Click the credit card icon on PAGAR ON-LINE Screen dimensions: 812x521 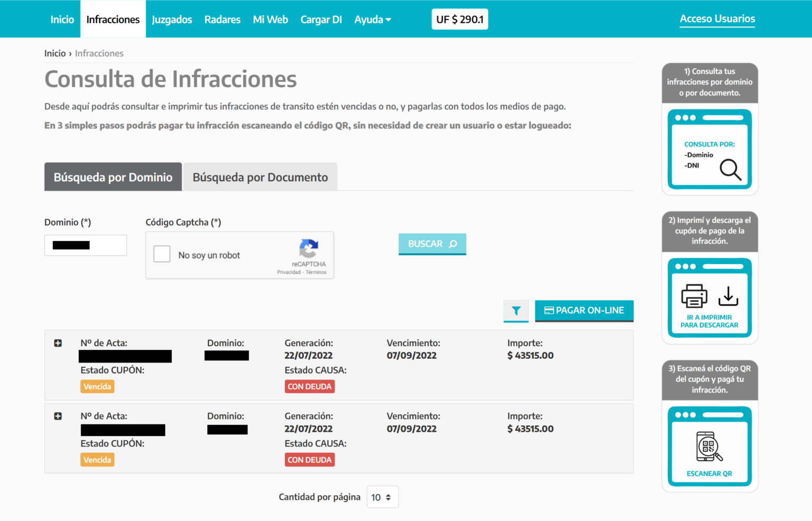coord(550,310)
